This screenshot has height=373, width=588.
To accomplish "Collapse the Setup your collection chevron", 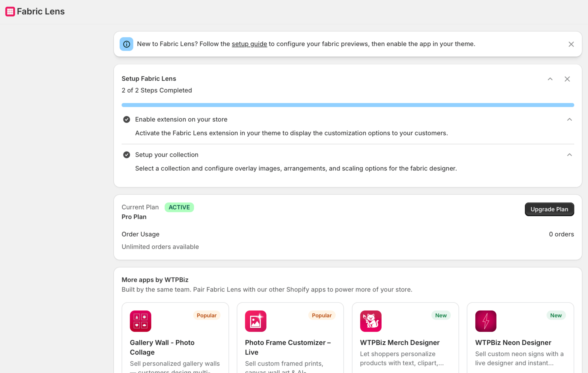I will pyautogui.click(x=569, y=155).
